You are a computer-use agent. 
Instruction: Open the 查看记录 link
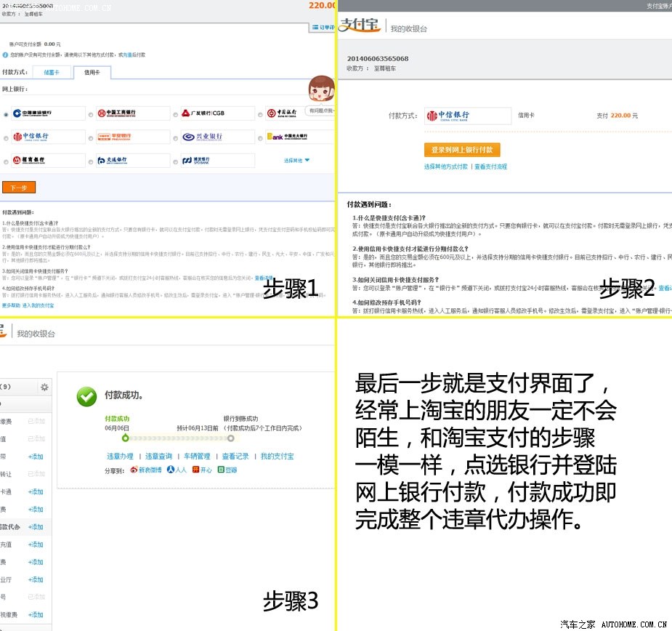point(235,457)
